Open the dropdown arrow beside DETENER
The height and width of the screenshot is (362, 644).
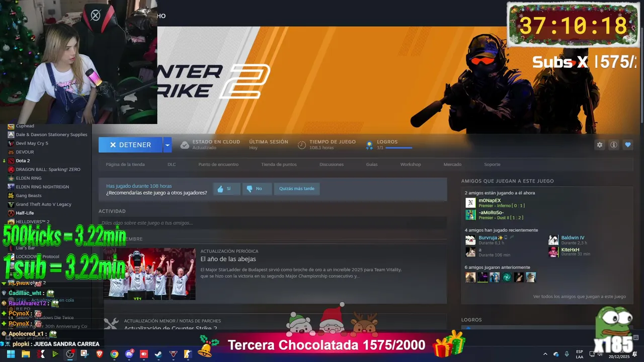coord(168,145)
